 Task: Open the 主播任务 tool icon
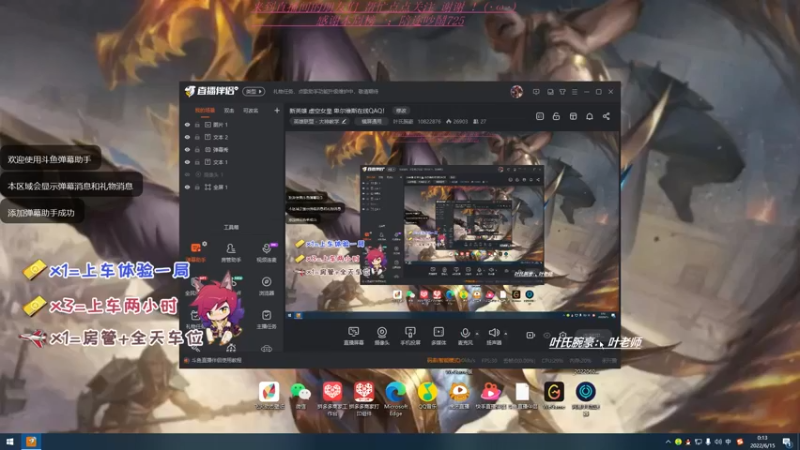[266, 319]
